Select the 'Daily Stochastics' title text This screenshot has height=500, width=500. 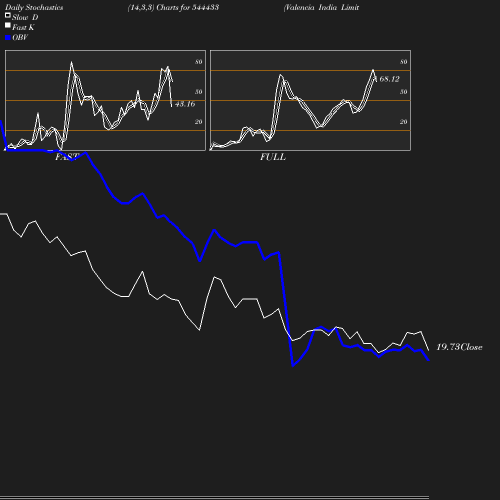tap(34, 8)
